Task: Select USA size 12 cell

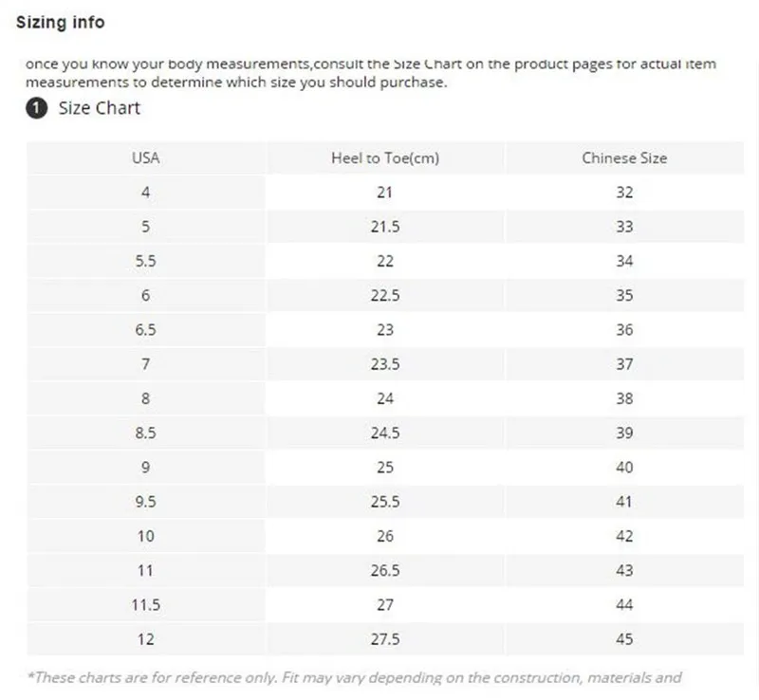Action: [x=146, y=639]
